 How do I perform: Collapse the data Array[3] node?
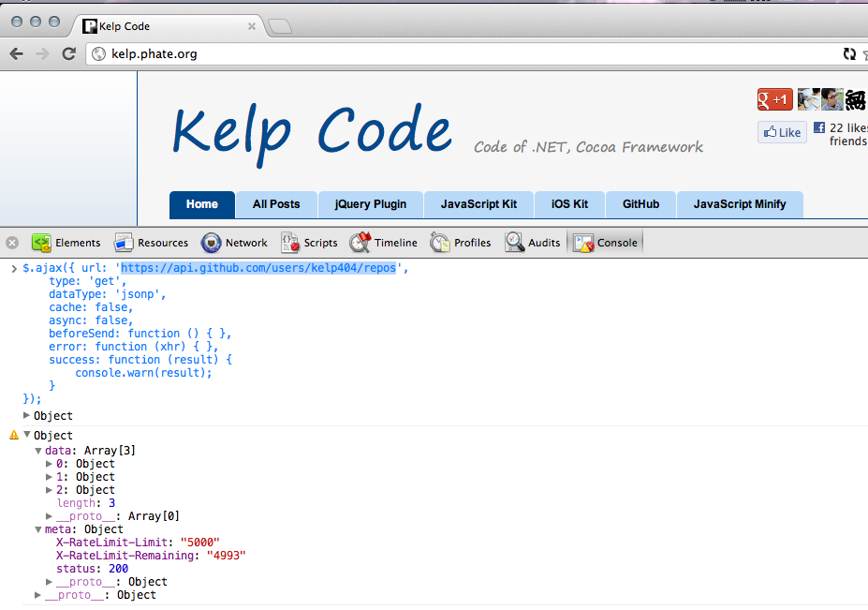[x=38, y=451]
